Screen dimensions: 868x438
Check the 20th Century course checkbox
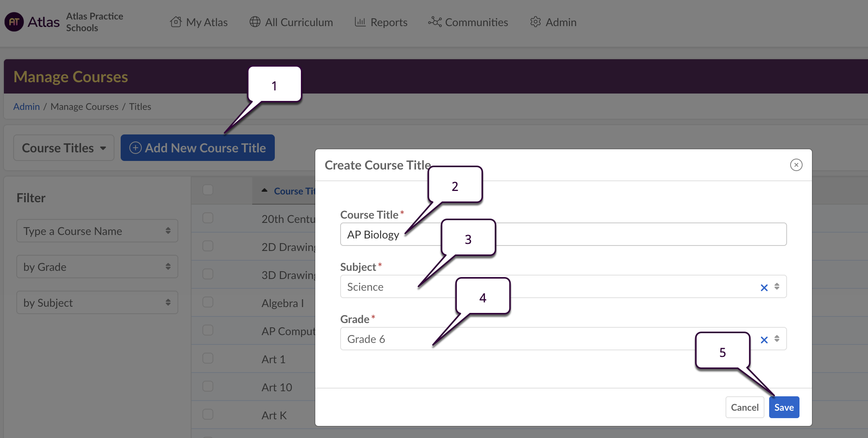(x=208, y=218)
